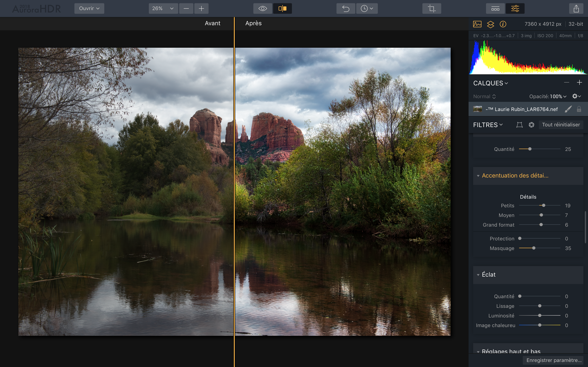The height and width of the screenshot is (367, 588).
Task: Click the export share icon
Action: tap(576, 8)
